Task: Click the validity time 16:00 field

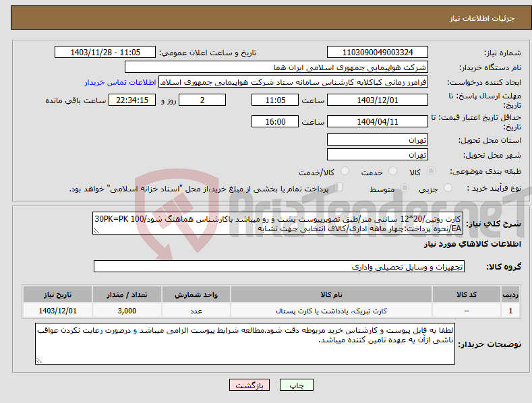Action: pos(275,121)
